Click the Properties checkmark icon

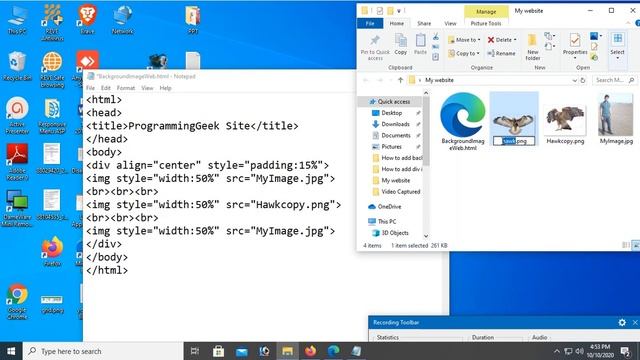575,40
